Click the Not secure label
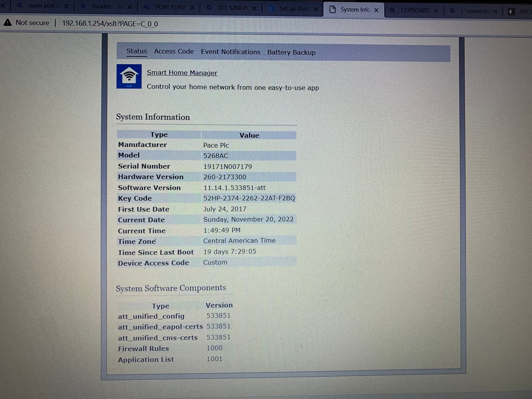 point(32,23)
